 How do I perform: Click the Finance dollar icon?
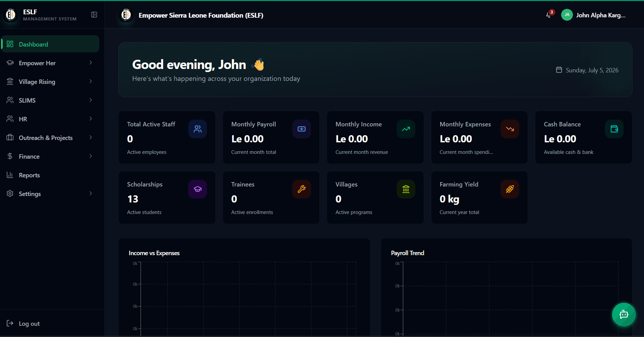(10, 156)
